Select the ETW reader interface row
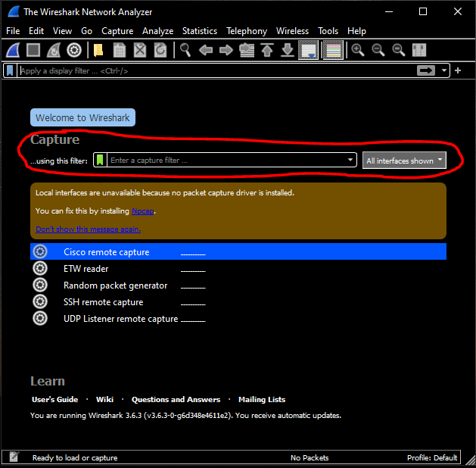The width and height of the screenshot is (476, 468). click(x=238, y=269)
